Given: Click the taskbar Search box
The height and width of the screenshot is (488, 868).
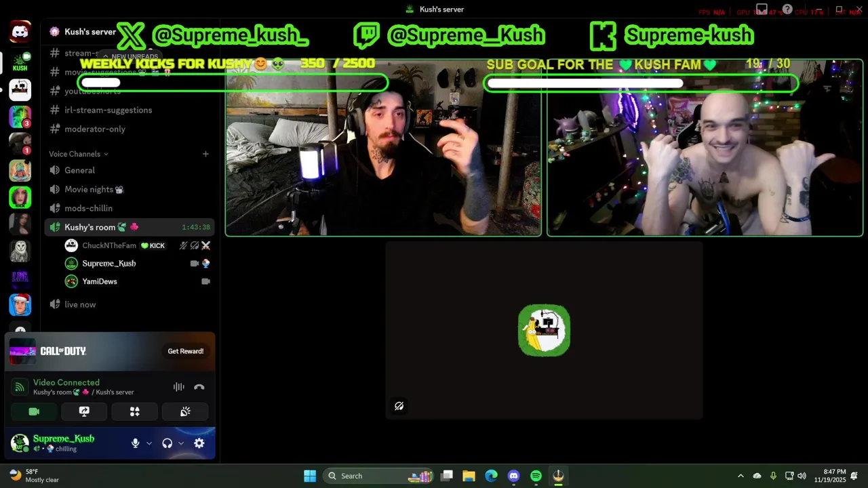Looking at the screenshot, I should tap(379, 476).
